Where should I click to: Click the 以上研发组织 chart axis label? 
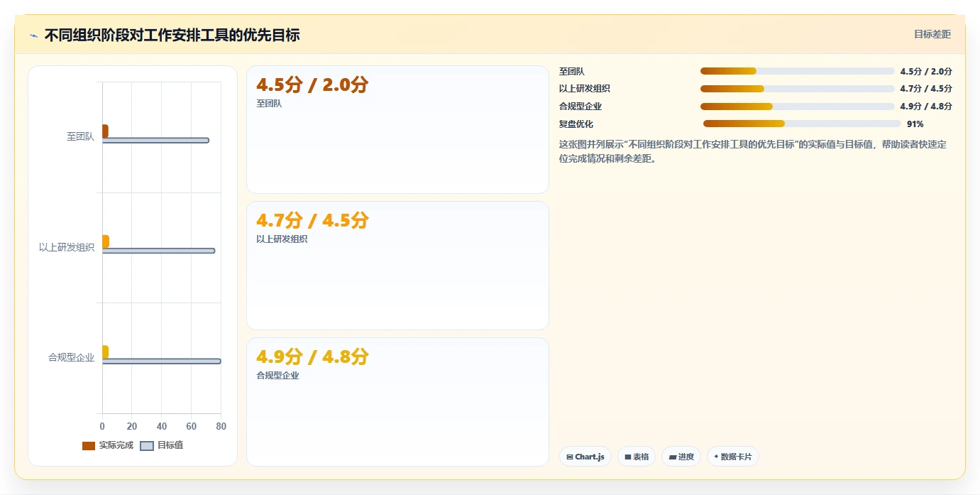coord(67,247)
